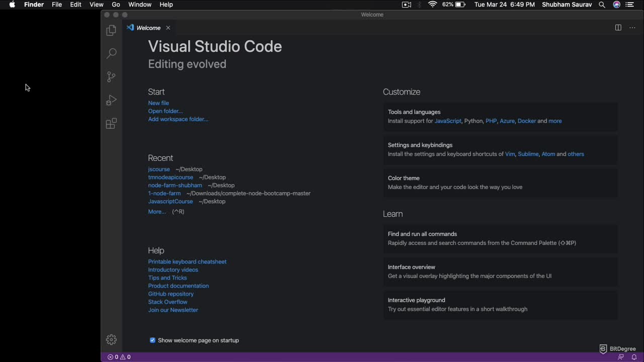Open the File menu
Screen dimensions: 644x362
(57, 5)
